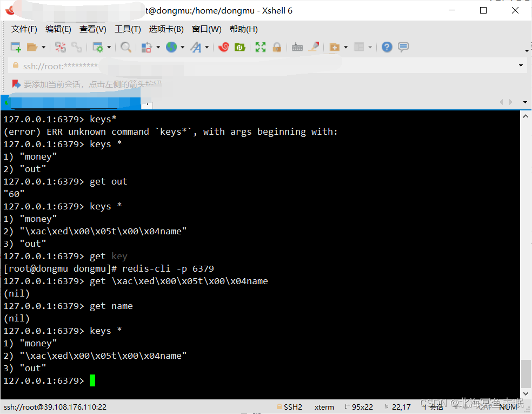Viewport: 532px width, 414px height.
Task: Click the New session icon
Action: point(16,47)
